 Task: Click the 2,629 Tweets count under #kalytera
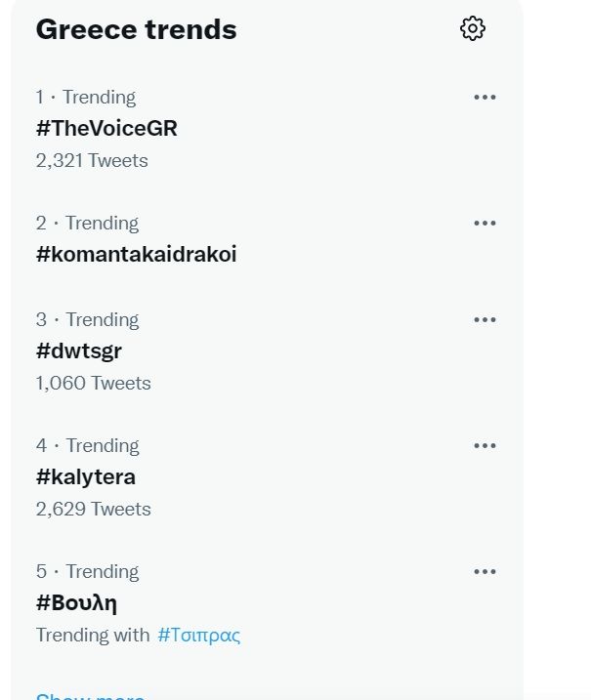point(93,509)
